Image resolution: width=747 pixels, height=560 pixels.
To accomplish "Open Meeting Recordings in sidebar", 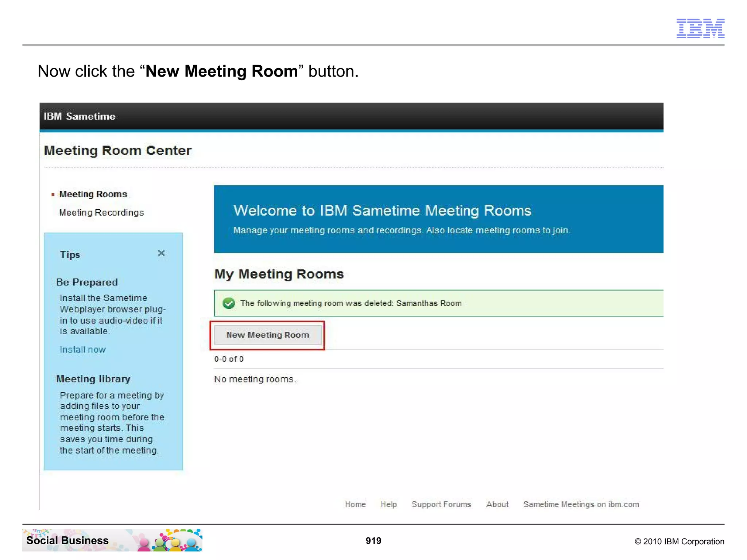I will [x=101, y=212].
